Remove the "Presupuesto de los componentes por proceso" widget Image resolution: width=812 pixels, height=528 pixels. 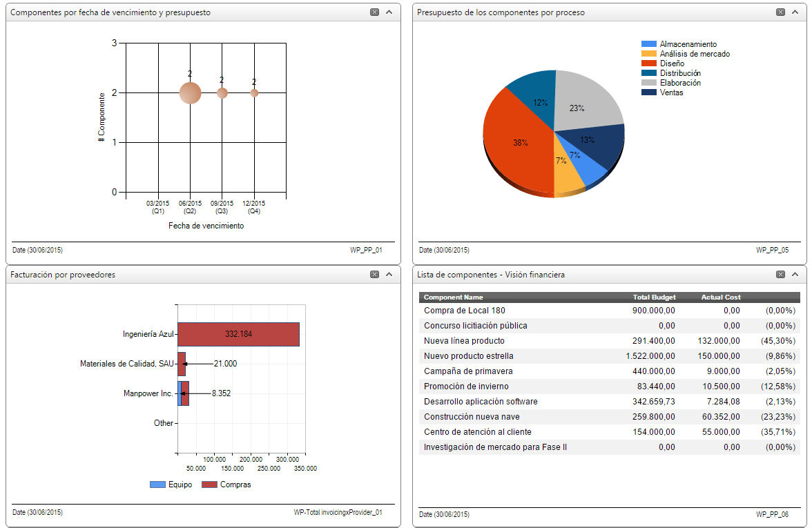[x=781, y=12]
